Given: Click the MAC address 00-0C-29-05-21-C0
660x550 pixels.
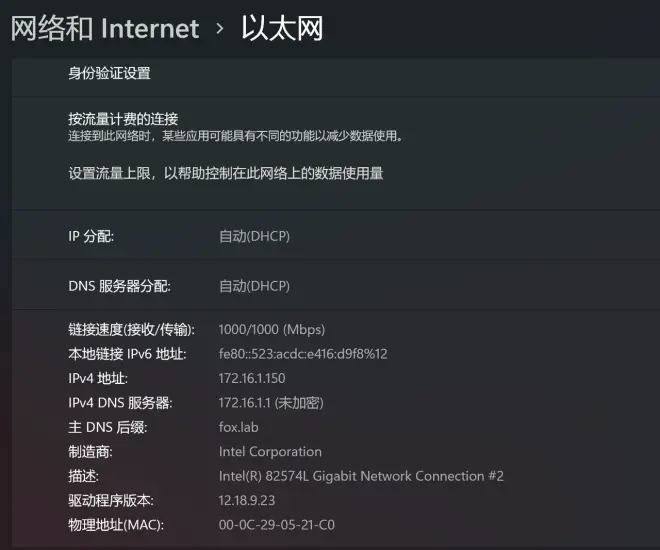Looking at the screenshot, I should [x=277, y=525].
